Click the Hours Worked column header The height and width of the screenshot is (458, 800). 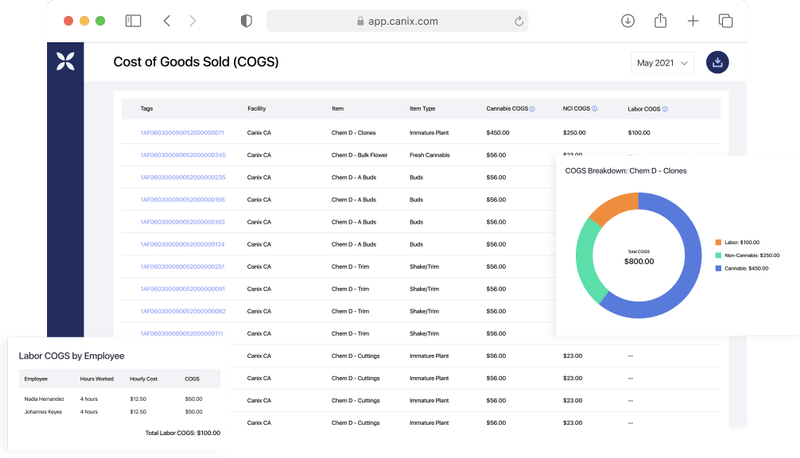(x=97, y=379)
